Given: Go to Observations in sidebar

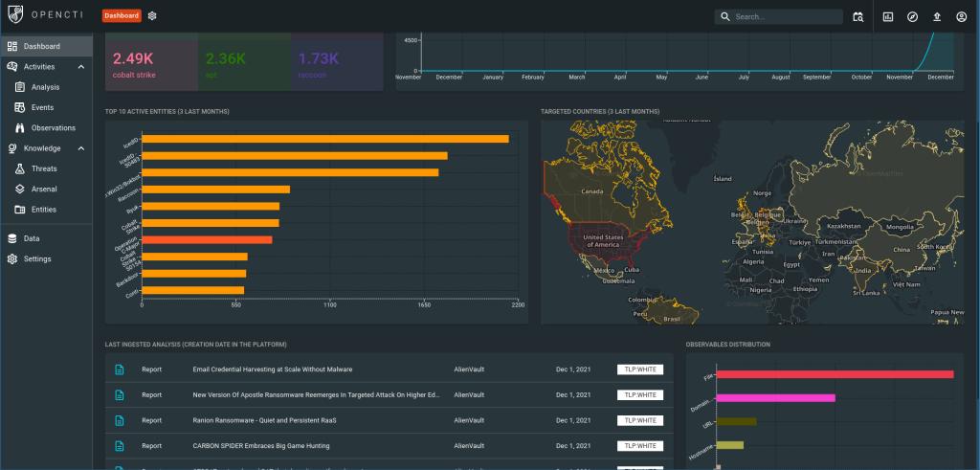Looking at the screenshot, I should coord(46,128).
